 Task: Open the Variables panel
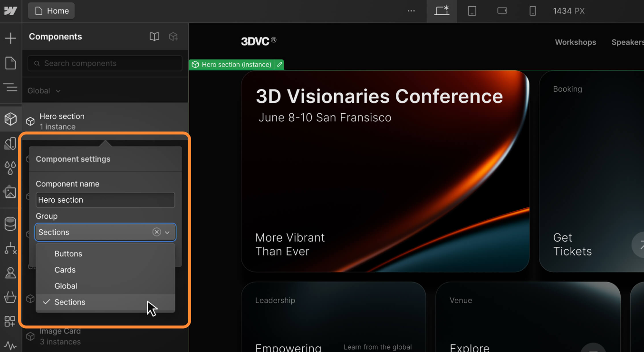pos(10,143)
